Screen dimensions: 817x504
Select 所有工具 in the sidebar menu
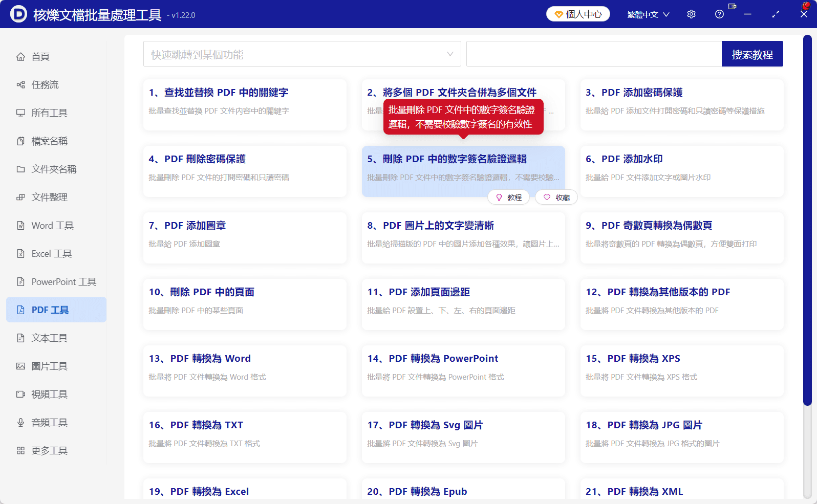pyautogui.click(x=56, y=113)
